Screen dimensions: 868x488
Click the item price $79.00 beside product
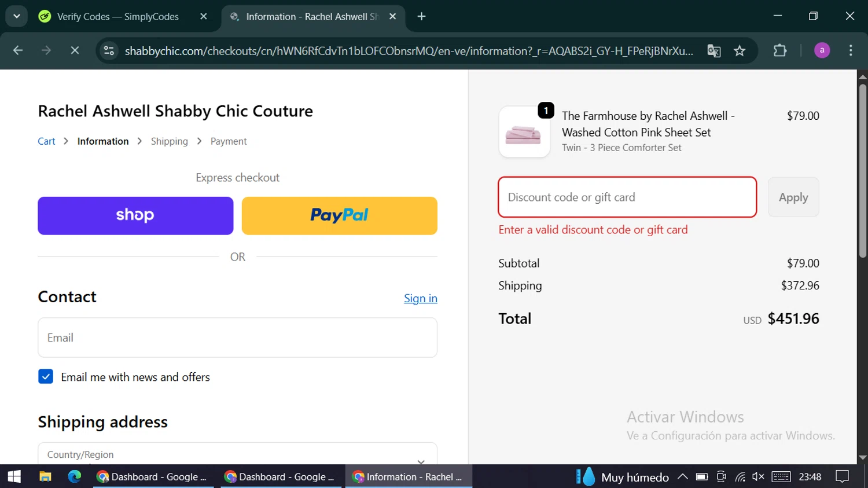(x=803, y=116)
